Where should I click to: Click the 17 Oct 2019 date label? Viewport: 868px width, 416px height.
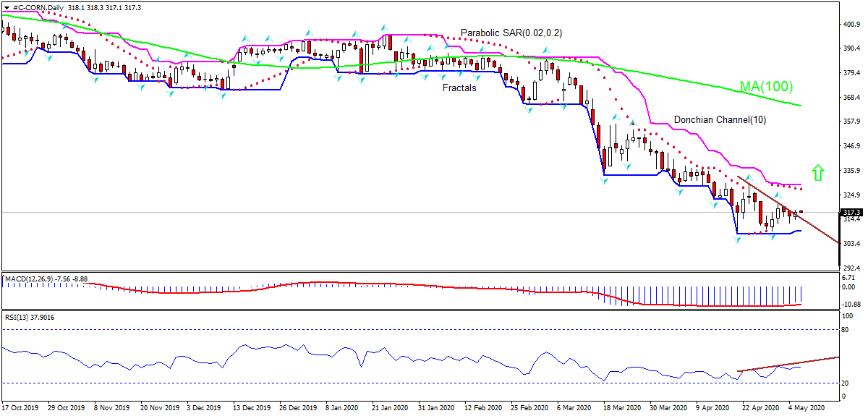click(x=20, y=408)
